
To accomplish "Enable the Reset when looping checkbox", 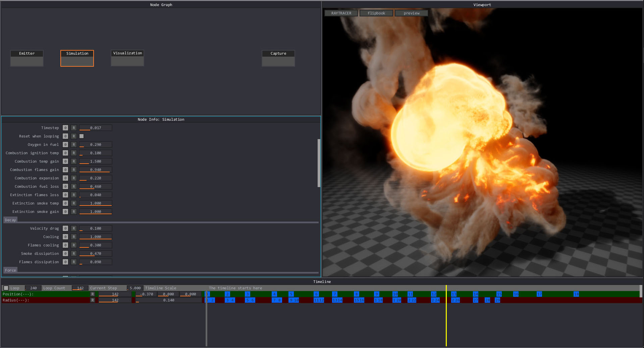I will click(82, 136).
